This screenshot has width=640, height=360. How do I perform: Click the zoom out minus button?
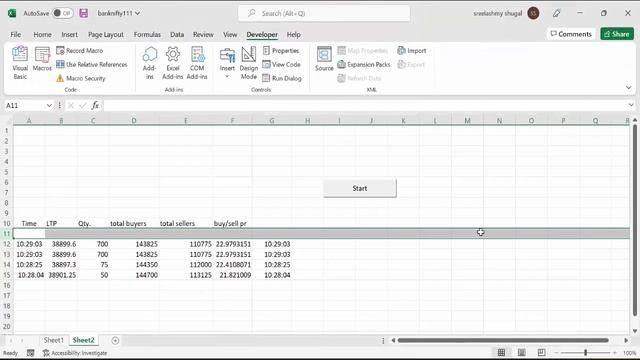[556, 353]
